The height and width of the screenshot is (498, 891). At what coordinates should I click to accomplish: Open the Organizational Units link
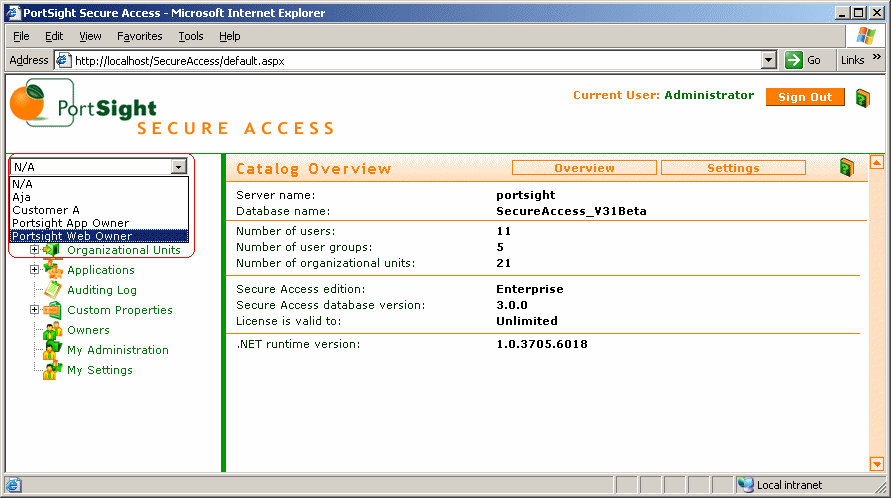[124, 250]
